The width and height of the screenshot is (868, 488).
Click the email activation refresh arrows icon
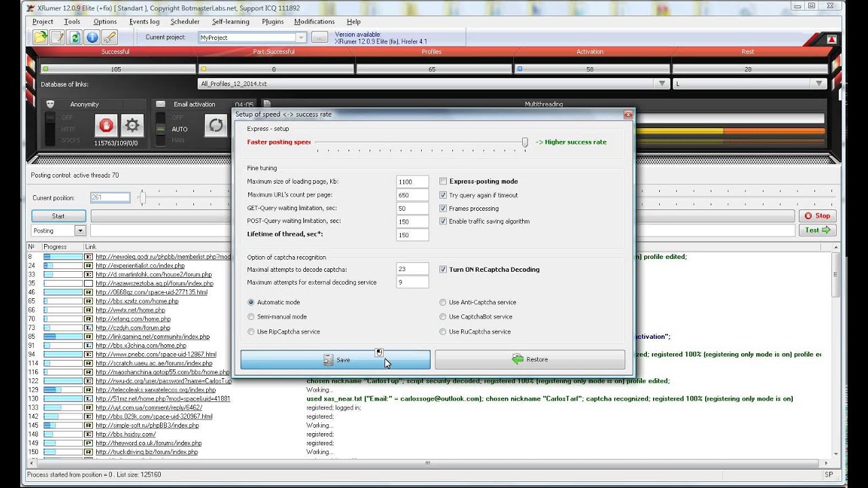(x=216, y=125)
